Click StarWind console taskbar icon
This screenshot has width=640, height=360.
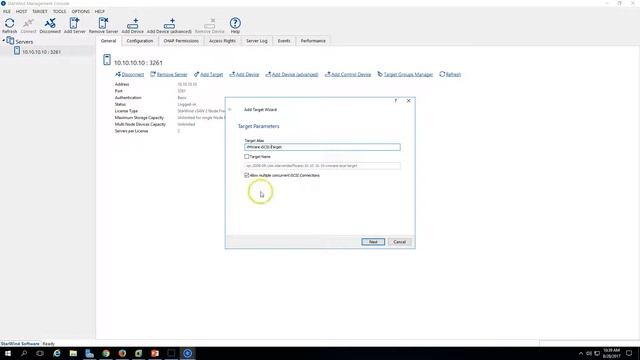pyautogui.click(x=187, y=353)
